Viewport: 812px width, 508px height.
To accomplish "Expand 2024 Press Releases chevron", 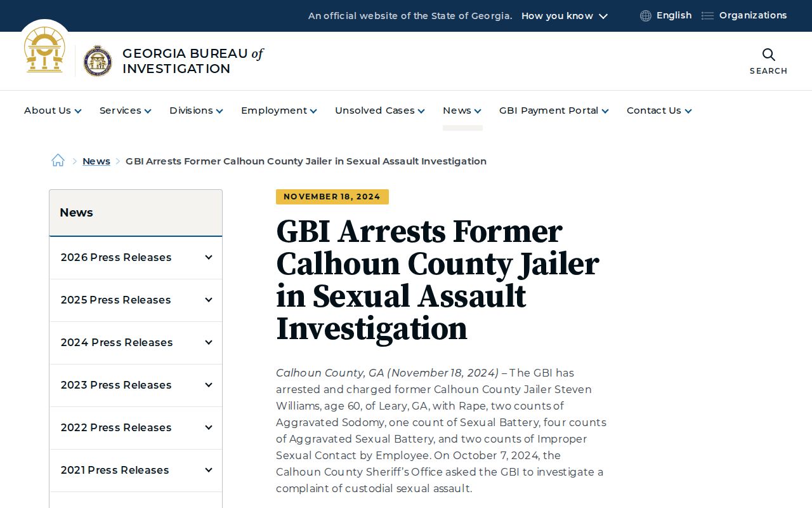I will pos(208,342).
